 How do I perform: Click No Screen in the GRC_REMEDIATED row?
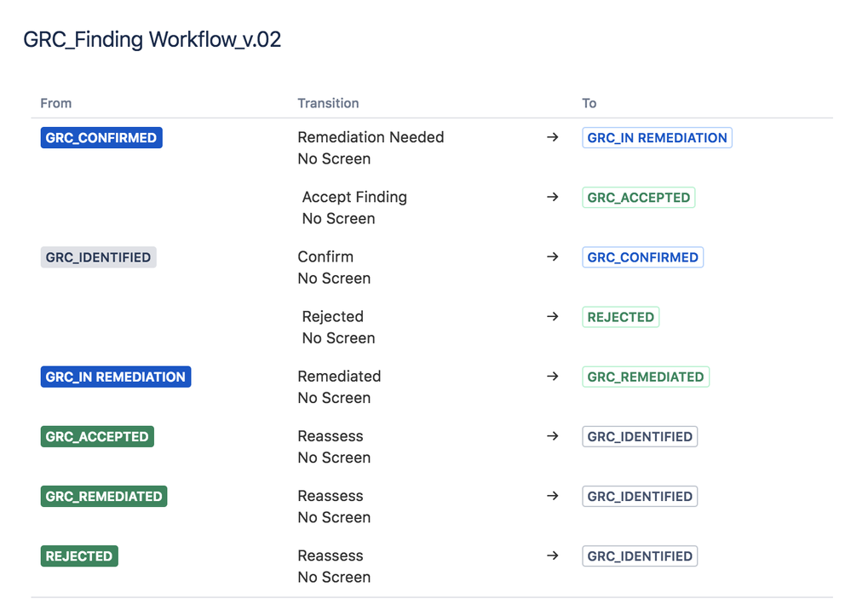334,517
